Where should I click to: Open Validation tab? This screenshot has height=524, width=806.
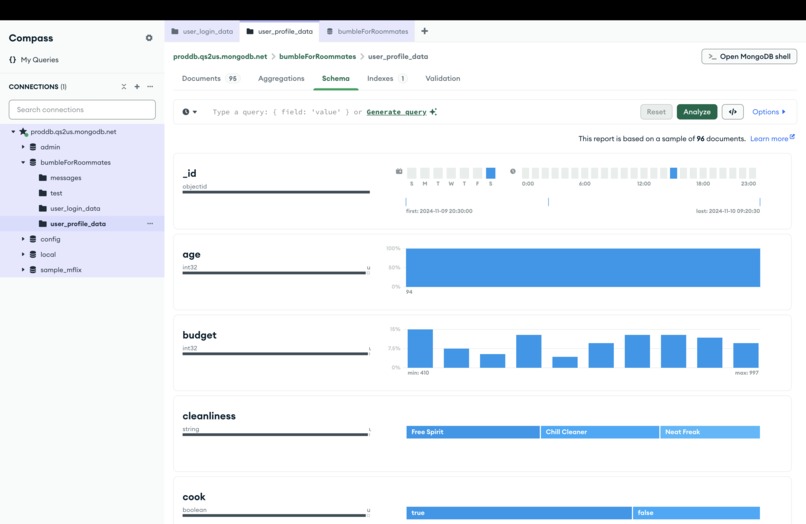(x=443, y=79)
